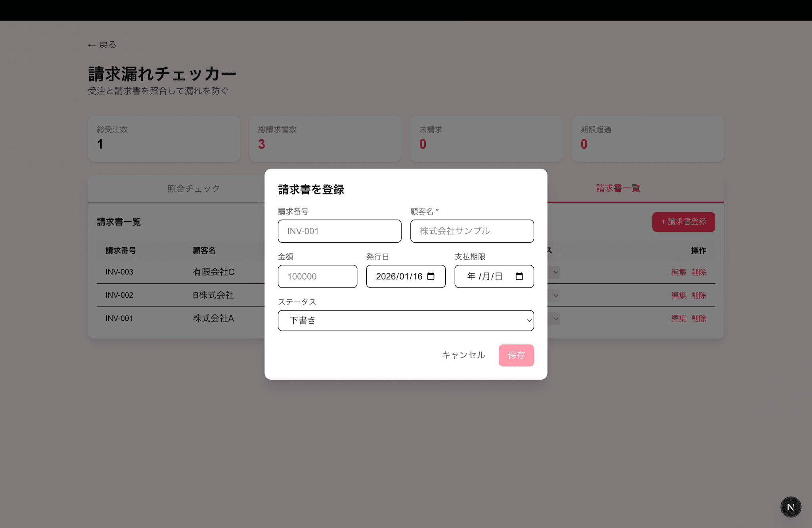This screenshot has height=528, width=812.
Task: Select the 請求書一覧 tab
Action: [618, 188]
